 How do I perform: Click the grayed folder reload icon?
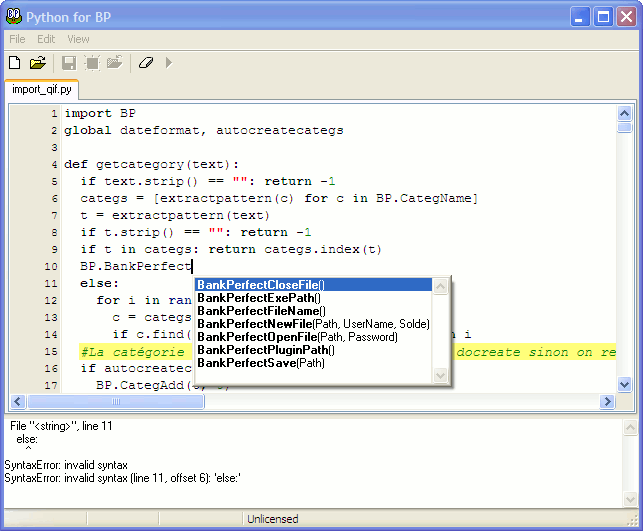point(115,62)
